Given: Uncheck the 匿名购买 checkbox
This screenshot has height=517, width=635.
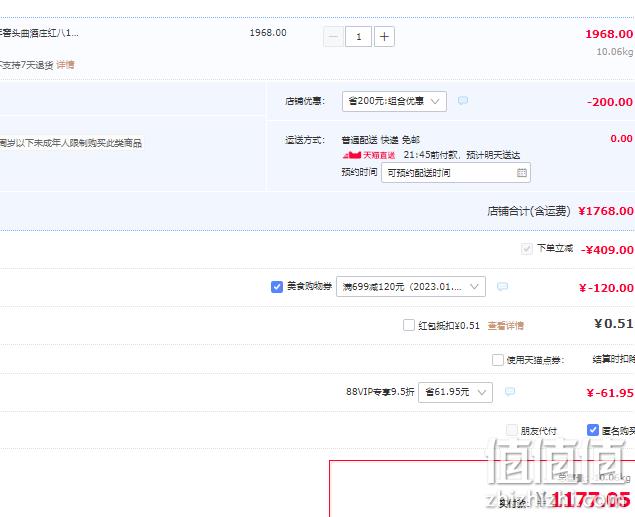Looking at the screenshot, I should (593, 430).
